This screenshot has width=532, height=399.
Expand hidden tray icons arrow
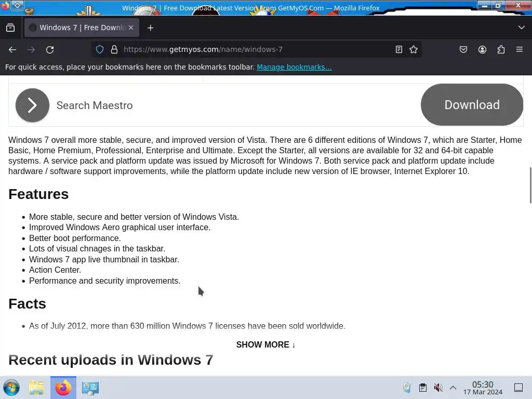(x=453, y=388)
